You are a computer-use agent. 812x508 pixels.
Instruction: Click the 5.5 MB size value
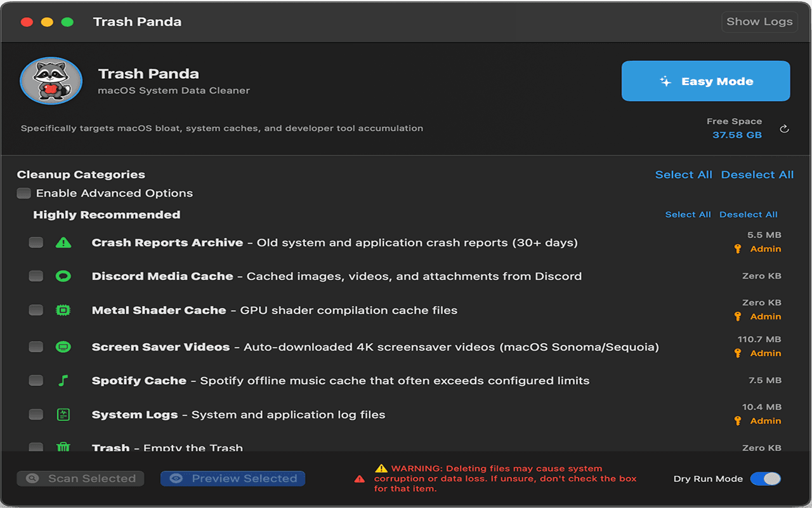point(764,235)
